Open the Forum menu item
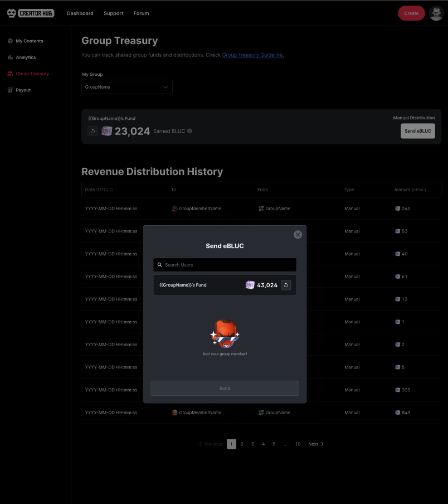The width and height of the screenshot is (448, 504). [x=141, y=13]
